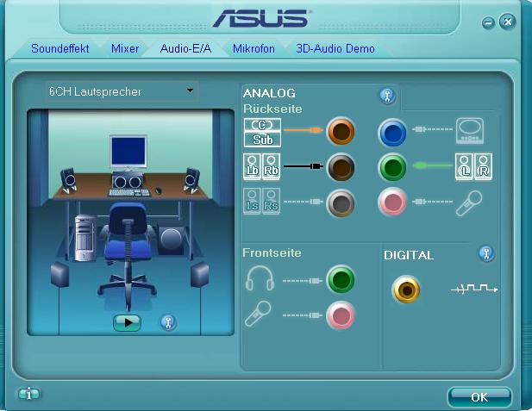Click the green rear front-speaker jack
The height and width of the screenshot is (411, 532).
(x=392, y=167)
